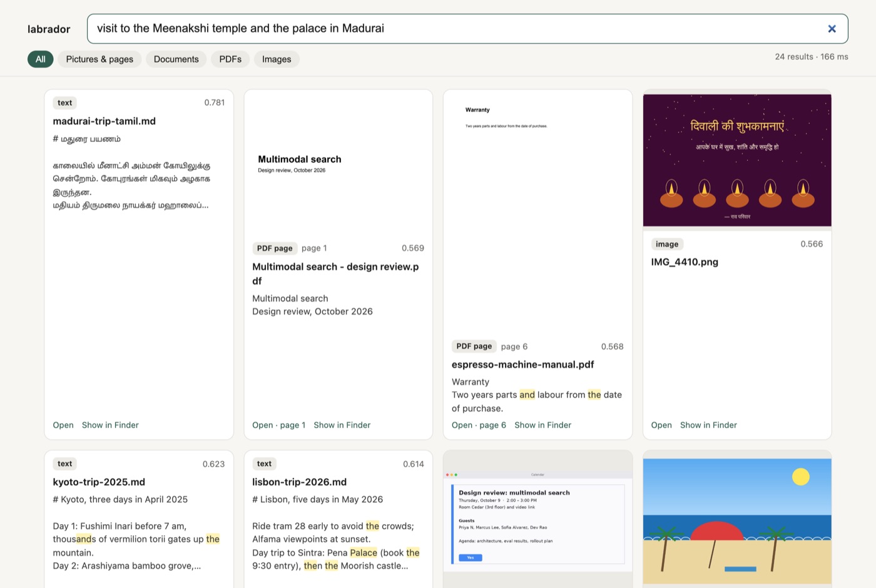Click the Multimodal search - design review.pdf title
876x588 pixels.
tap(336, 274)
